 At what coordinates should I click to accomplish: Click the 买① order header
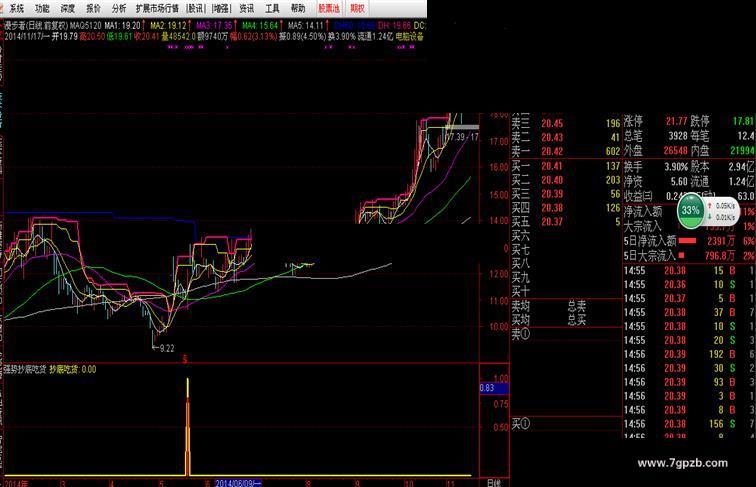521,424
